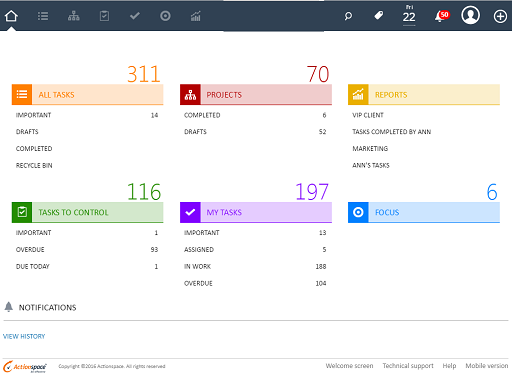This screenshot has width=512, height=384.
Task: Open the Focus section header
Action: pyautogui.click(x=424, y=212)
